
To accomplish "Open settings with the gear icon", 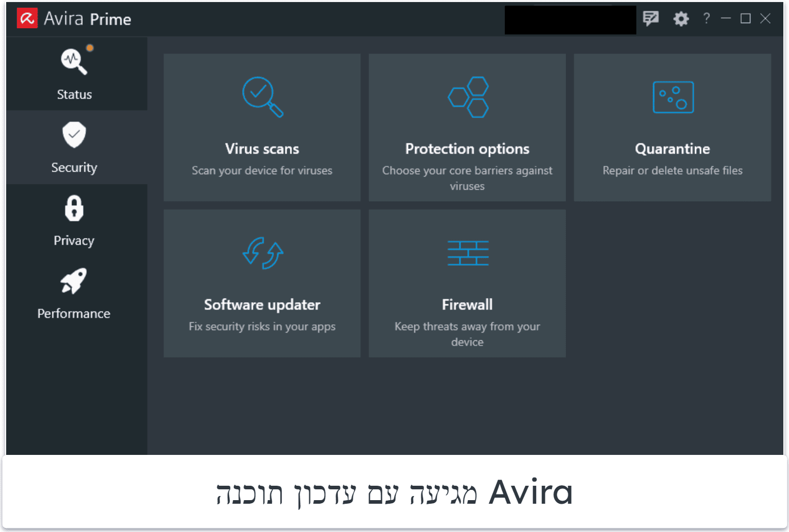I will click(681, 19).
